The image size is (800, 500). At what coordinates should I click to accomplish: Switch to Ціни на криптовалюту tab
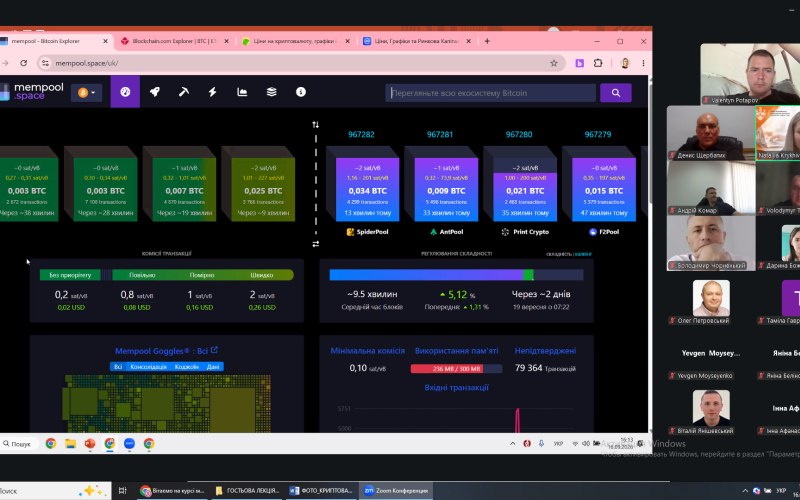293,41
